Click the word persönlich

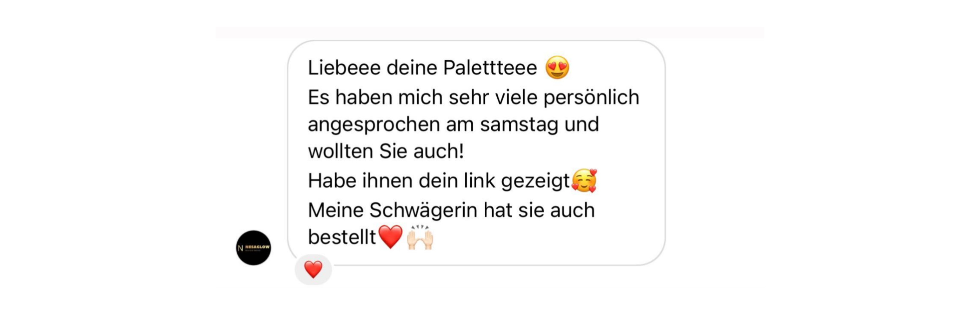click(x=591, y=98)
